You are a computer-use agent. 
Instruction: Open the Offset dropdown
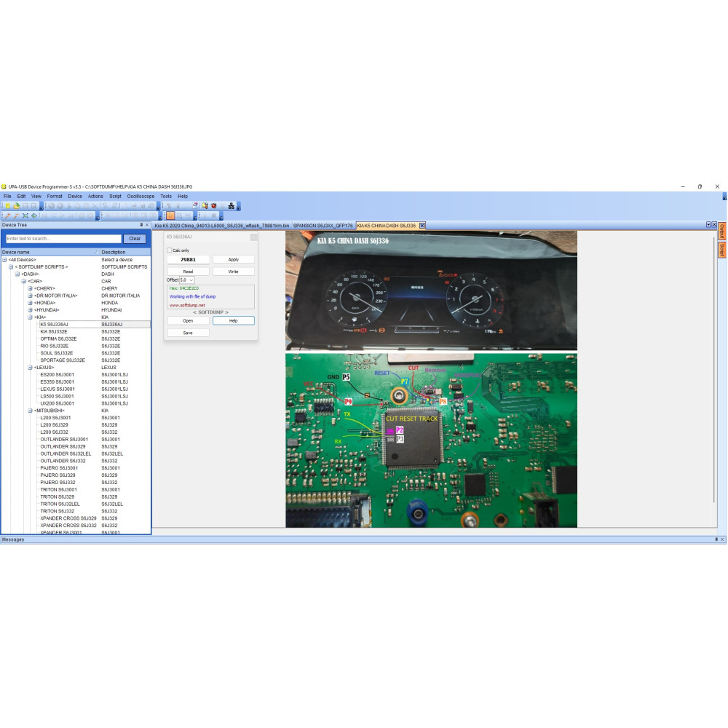(x=191, y=280)
